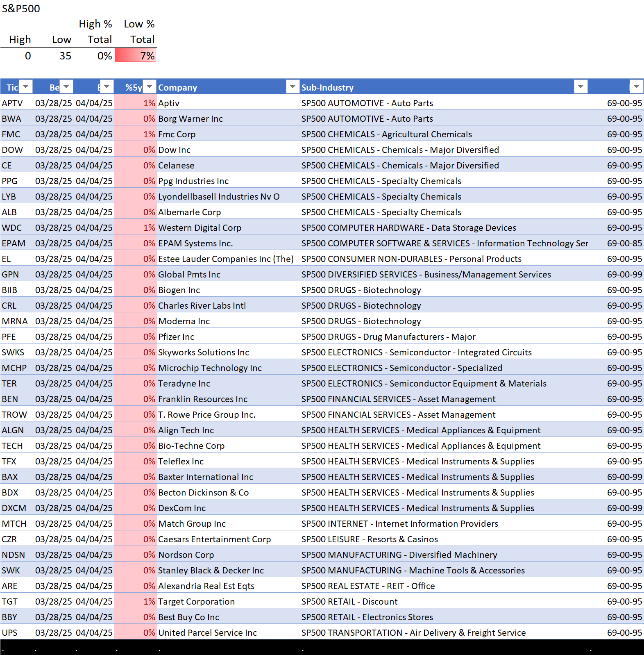Select the Franklin Resources Inc cell
This screenshot has width=644, height=655.
228,399
